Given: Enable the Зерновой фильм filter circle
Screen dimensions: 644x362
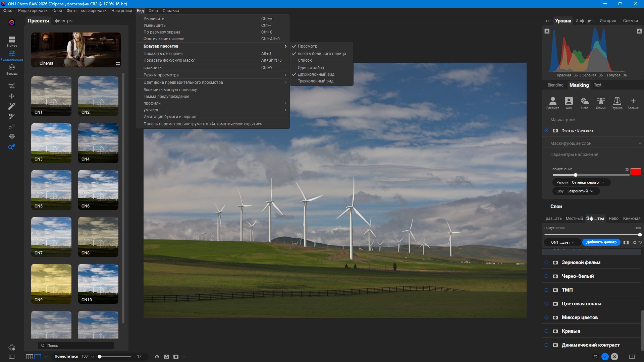Looking at the screenshot, I should (546, 262).
